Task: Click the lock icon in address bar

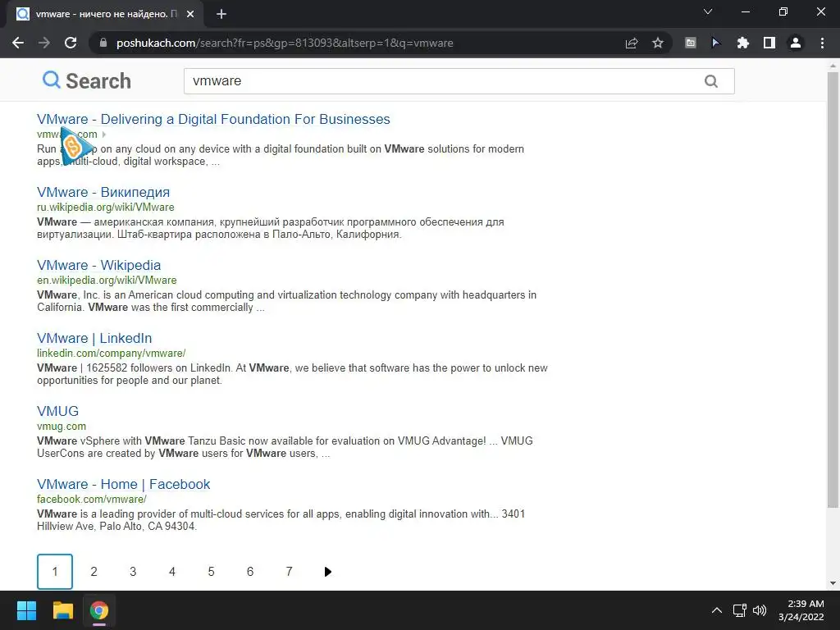Action: click(103, 43)
